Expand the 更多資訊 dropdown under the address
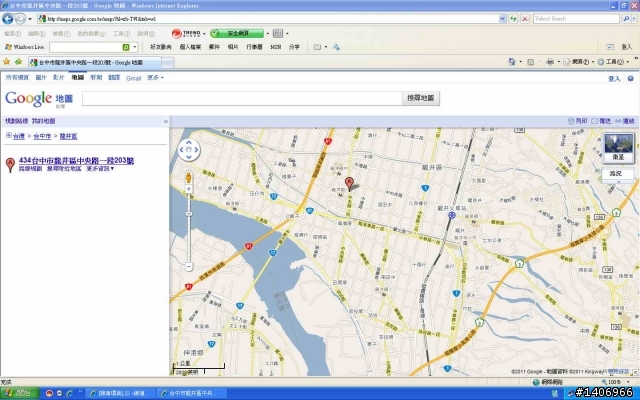This screenshot has width=640, height=400. click(100, 169)
